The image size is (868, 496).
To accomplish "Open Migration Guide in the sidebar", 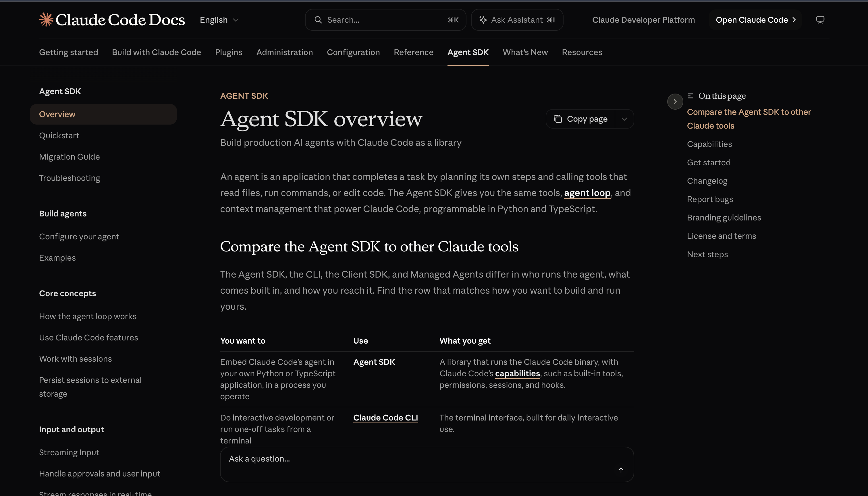I will coord(70,157).
